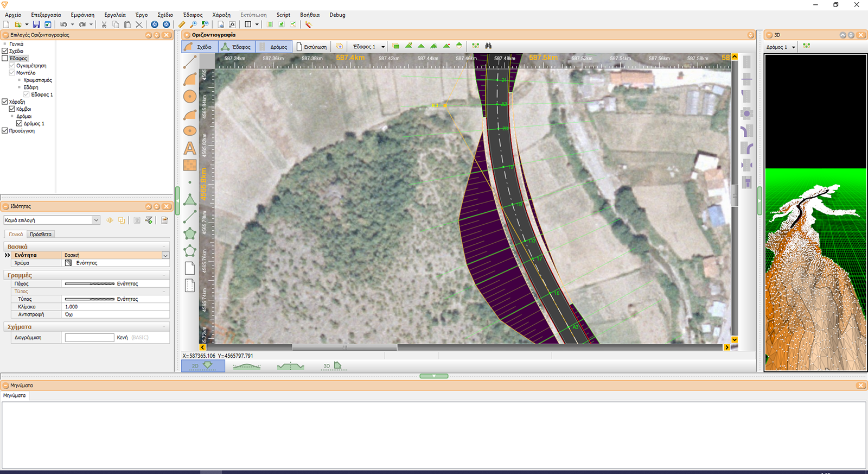This screenshot has height=474, width=868.
Task: Select the ruler measure tool
Action: point(182,24)
